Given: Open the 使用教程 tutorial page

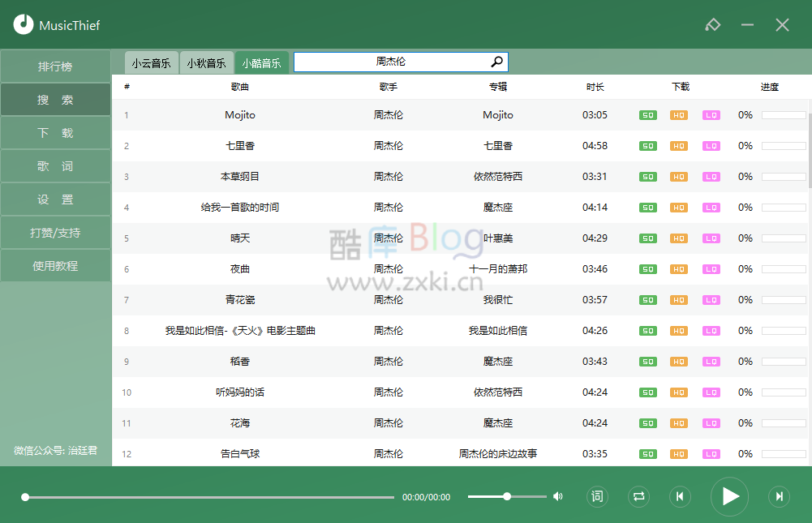Looking at the screenshot, I should coord(55,265).
